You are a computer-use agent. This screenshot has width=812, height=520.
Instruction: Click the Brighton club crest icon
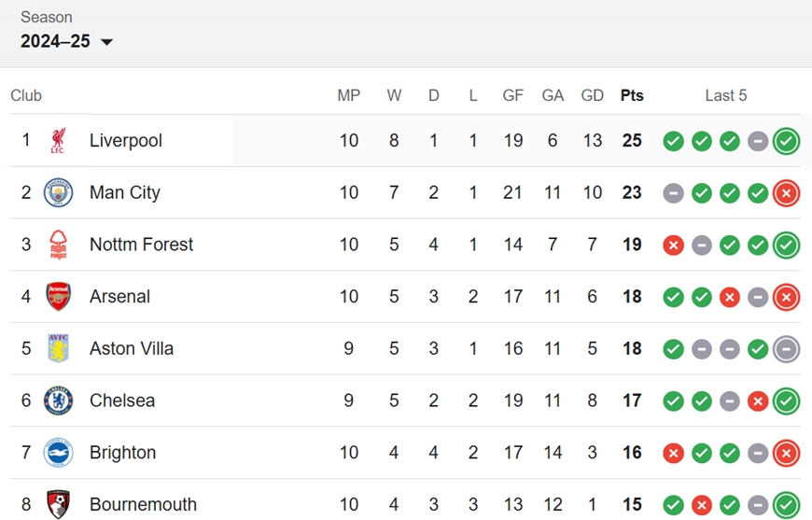(x=58, y=453)
